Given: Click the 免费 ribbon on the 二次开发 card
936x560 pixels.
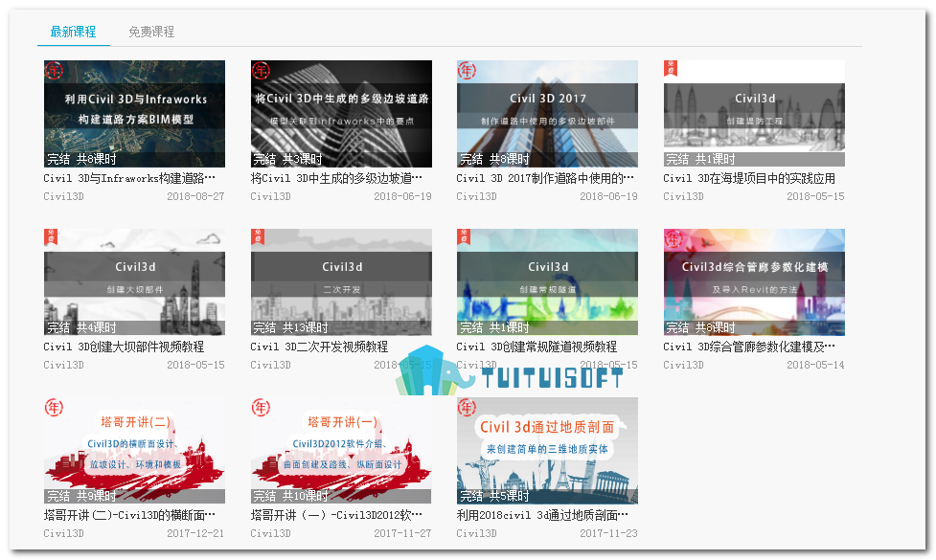Looking at the screenshot, I should [x=258, y=236].
